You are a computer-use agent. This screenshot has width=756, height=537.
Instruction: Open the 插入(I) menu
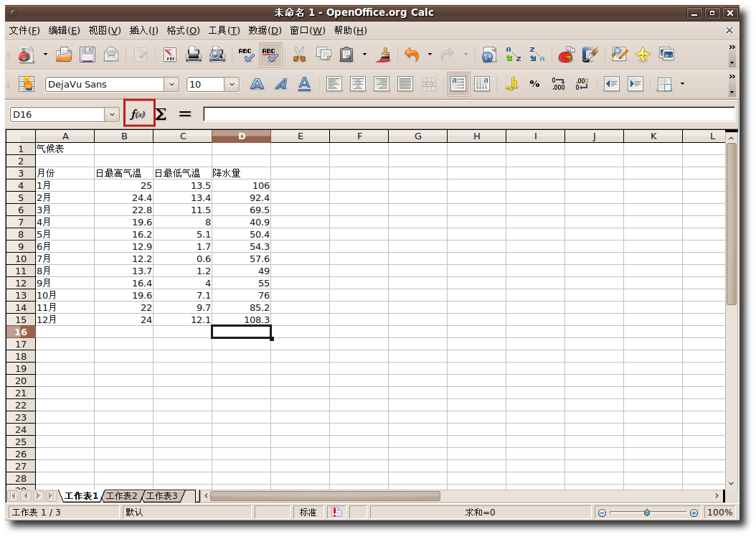pos(143,30)
